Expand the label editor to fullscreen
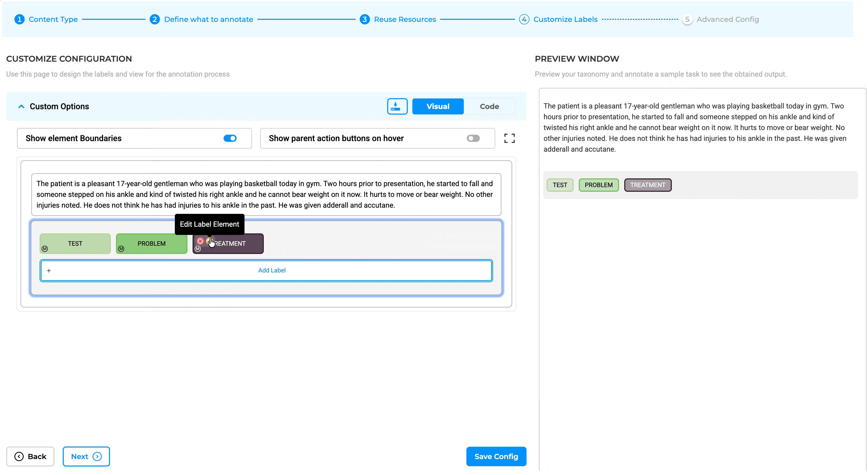868x475 pixels. 509,138
